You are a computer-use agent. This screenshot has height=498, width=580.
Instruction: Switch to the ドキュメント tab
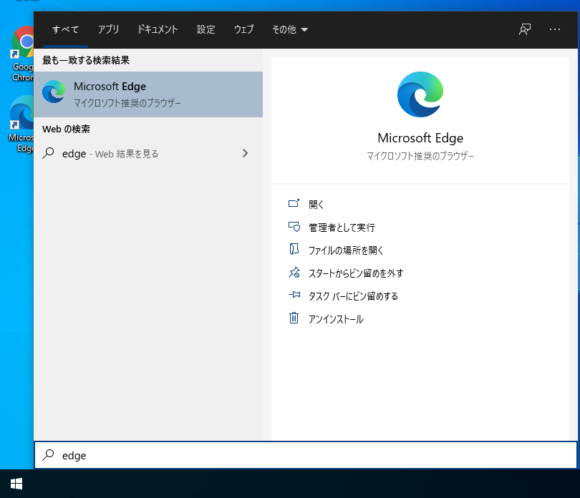[x=158, y=30]
